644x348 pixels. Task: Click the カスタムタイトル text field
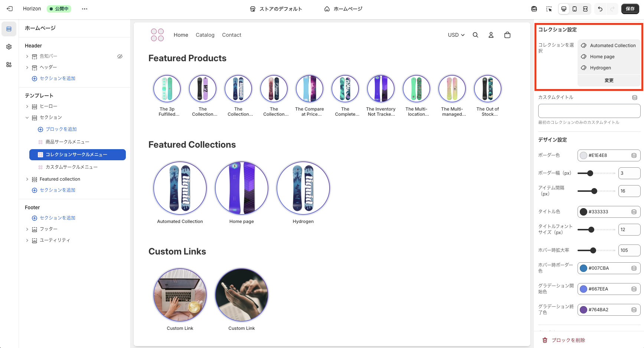[589, 111]
